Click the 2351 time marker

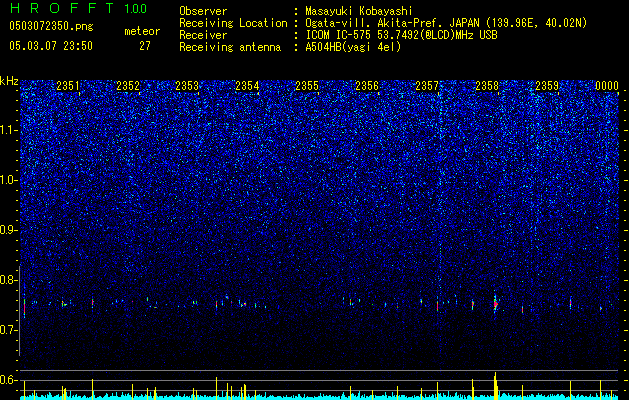[68, 86]
